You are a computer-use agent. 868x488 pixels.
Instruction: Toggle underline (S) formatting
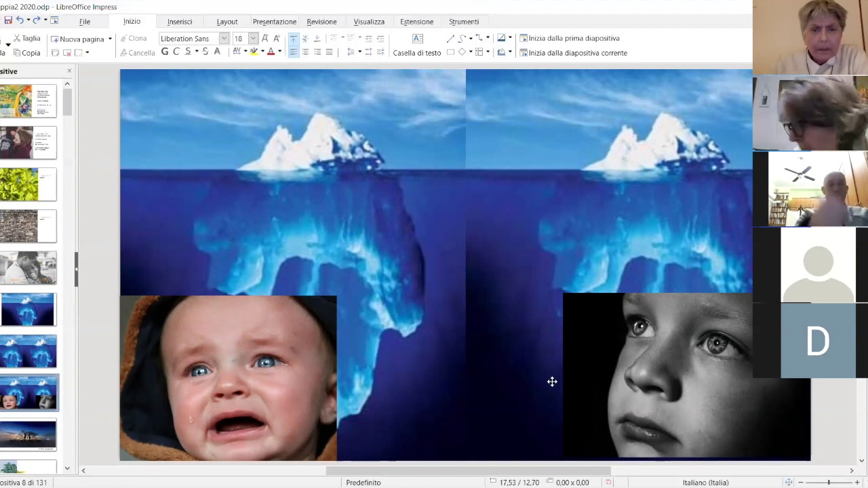(188, 52)
